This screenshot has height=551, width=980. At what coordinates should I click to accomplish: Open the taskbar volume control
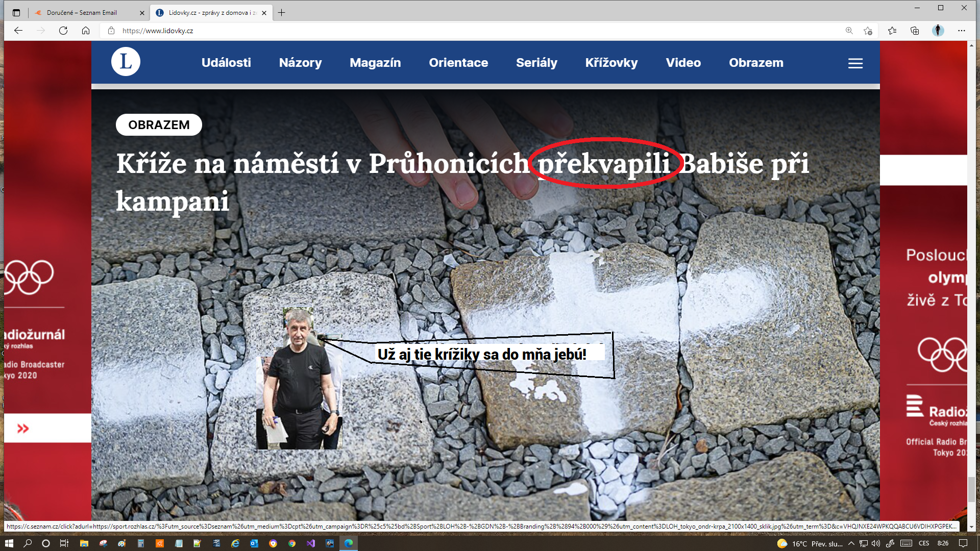point(876,543)
